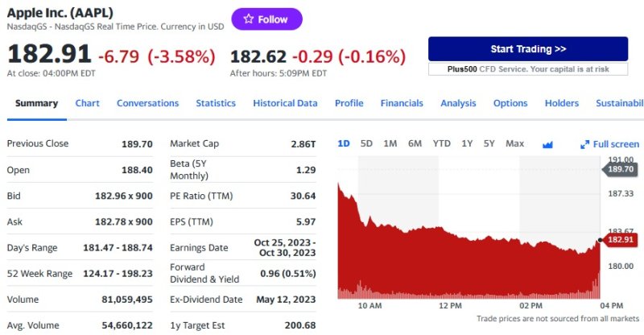The width and height of the screenshot is (644, 335).
Task: Expand chart with Full screen icon
Action: click(609, 144)
